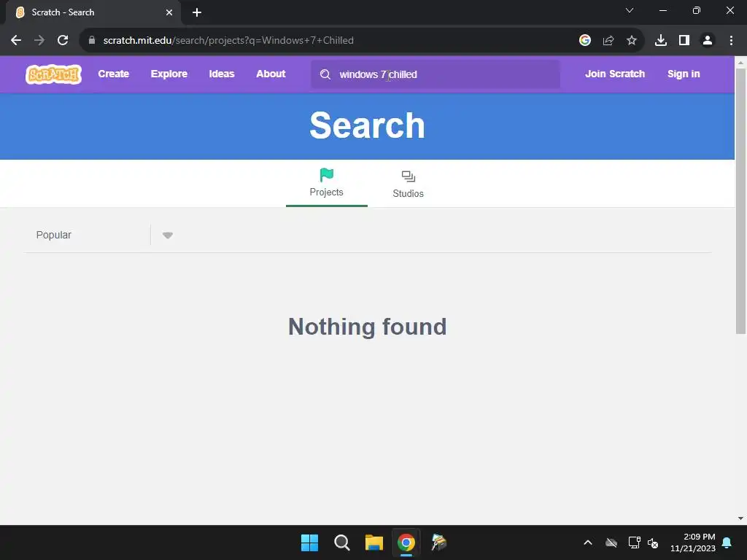The image size is (747, 560).
Task: Click the "Nothing found" message text
Action: (368, 327)
